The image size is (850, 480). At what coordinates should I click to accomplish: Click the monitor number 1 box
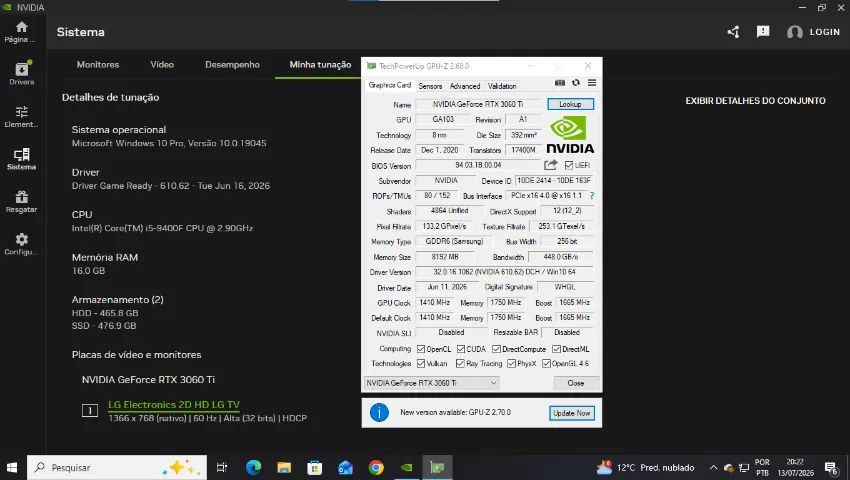point(90,411)
